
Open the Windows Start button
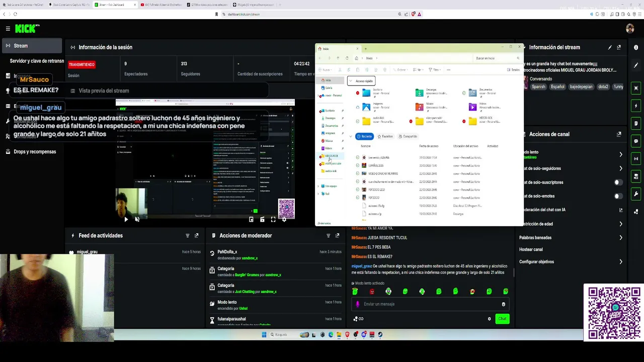(264, 334)
